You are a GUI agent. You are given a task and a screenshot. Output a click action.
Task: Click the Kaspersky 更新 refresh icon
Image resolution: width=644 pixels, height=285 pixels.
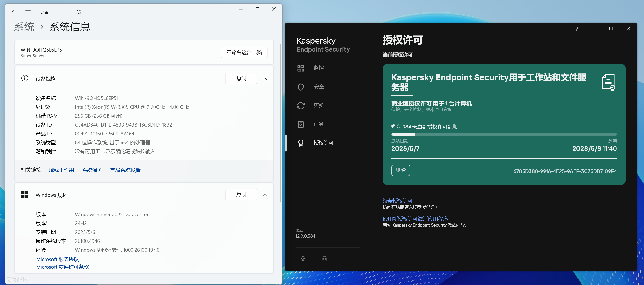(x=301, y=106)
